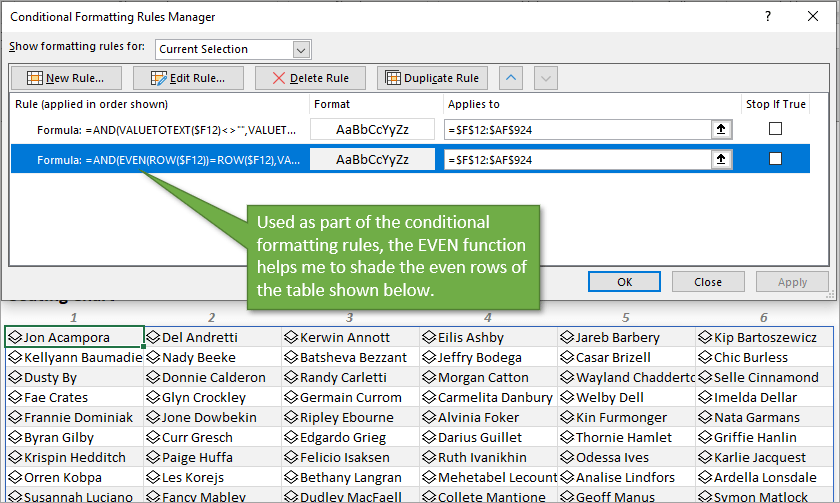The width and height of the screenshot is (840, 503).
Task: Collapse range selector for second rule
Action: coord(719,160)
